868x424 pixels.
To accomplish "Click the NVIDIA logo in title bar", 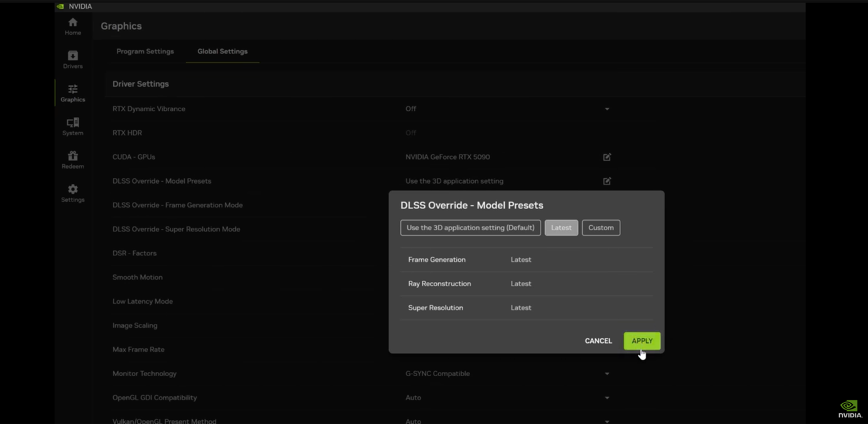I will click(60, 6).
